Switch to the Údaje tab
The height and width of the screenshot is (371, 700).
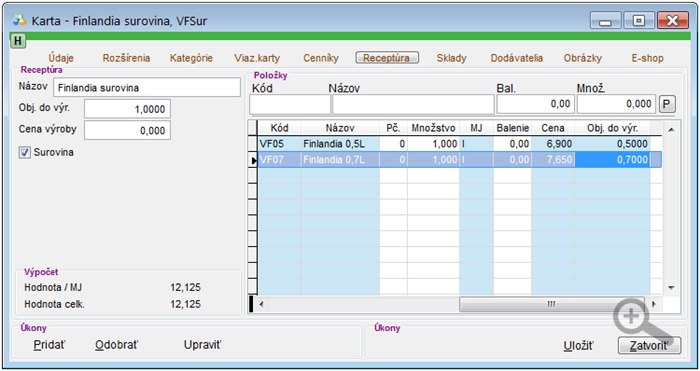[61, 58]
